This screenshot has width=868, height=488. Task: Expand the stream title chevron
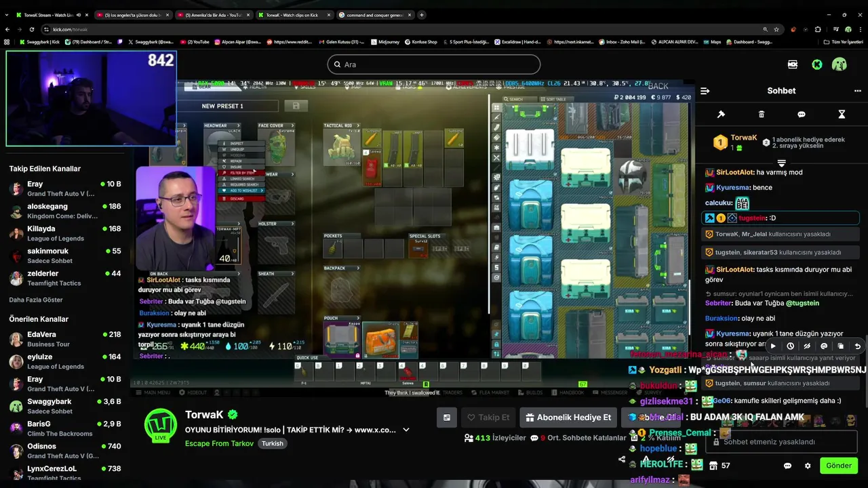406,430
